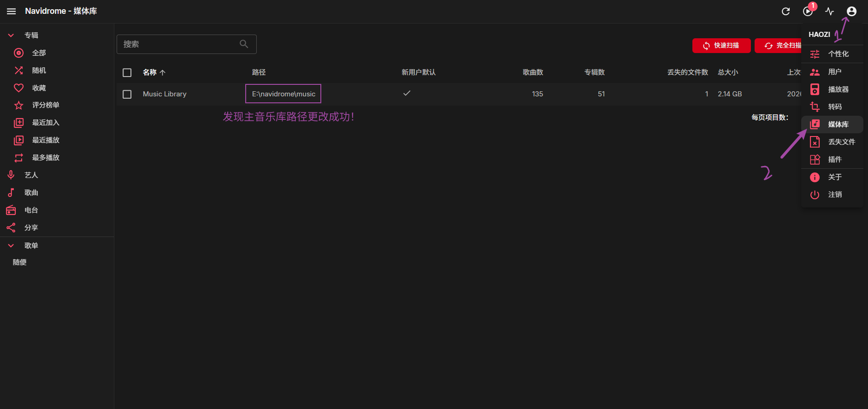
Task: Open 播放器 in user menu
Action: pos(832,89)
